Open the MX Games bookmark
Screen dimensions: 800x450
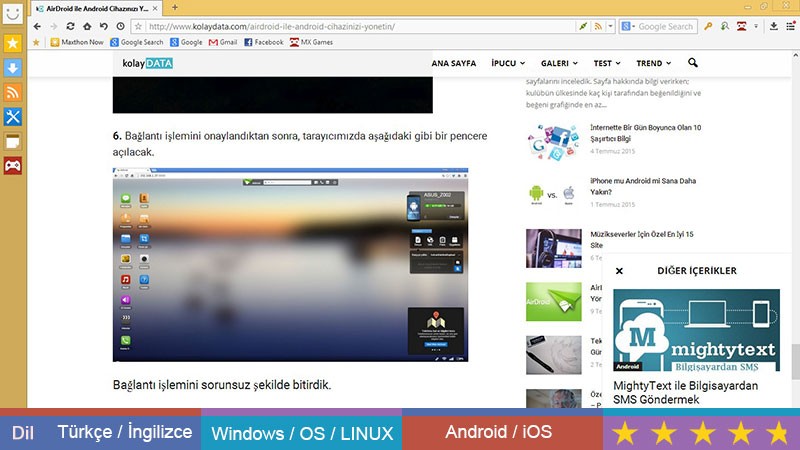[311, 42]
